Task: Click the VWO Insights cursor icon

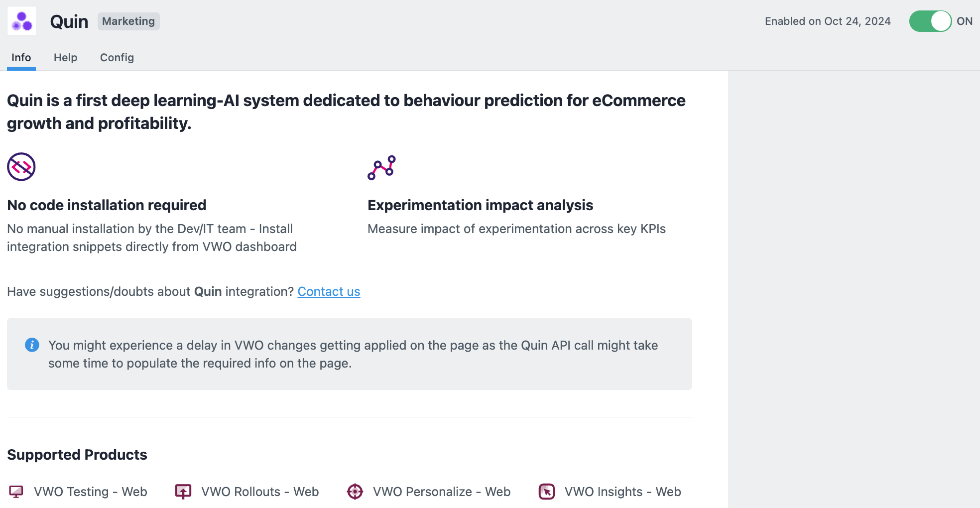Action: [x=547, y=492]
